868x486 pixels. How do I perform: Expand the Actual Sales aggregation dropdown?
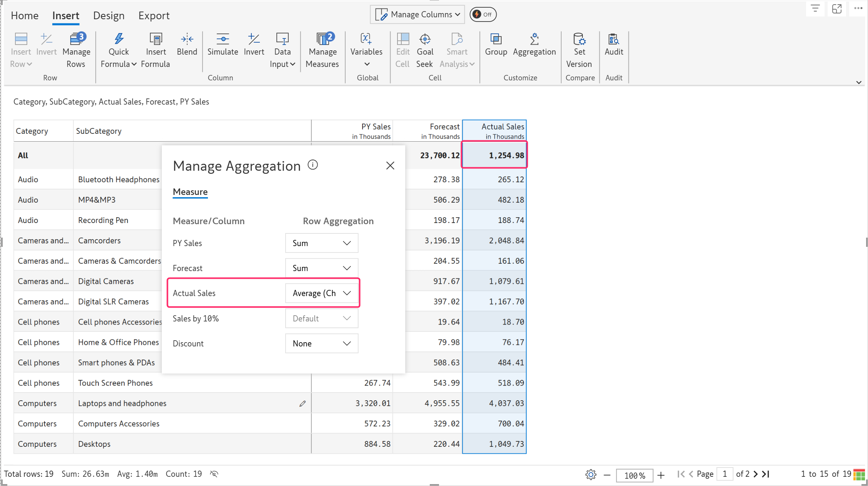point(321,293)
